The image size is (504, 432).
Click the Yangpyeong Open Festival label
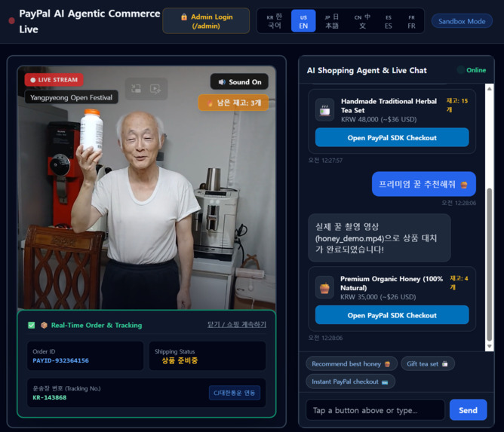(x=72, y=97)
